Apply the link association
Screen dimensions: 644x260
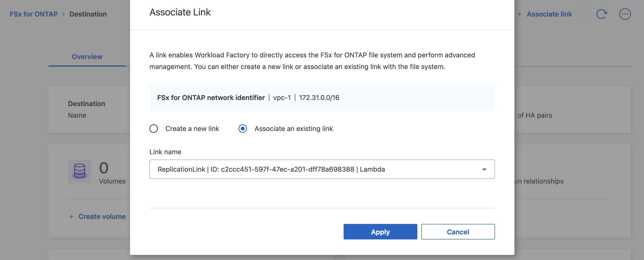tap(380, 232)
